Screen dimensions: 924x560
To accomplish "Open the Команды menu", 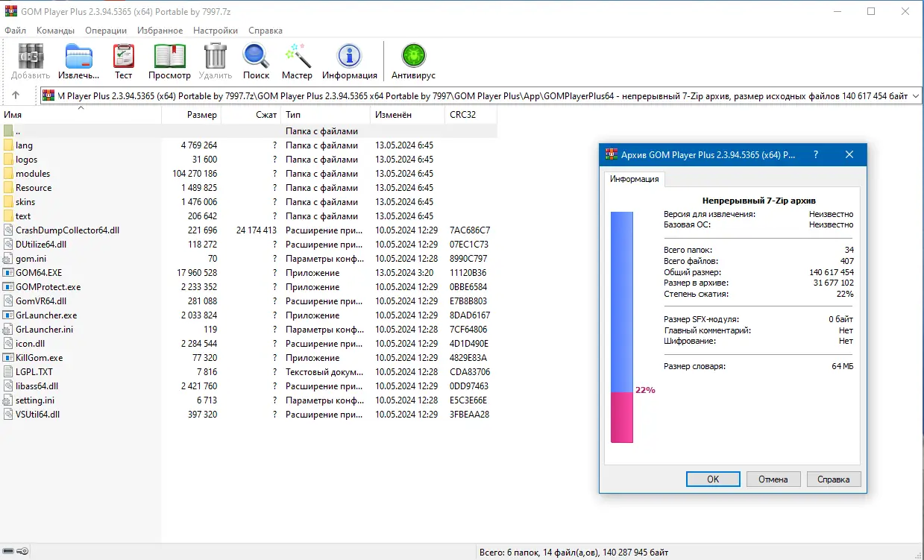I will coord(55,31).
